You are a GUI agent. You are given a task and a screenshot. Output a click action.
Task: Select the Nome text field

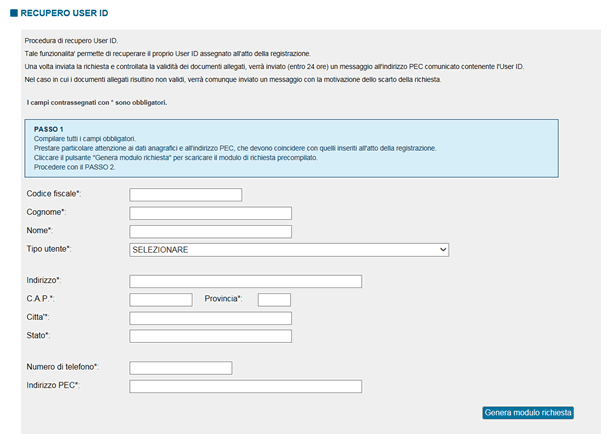coord(210,231)
